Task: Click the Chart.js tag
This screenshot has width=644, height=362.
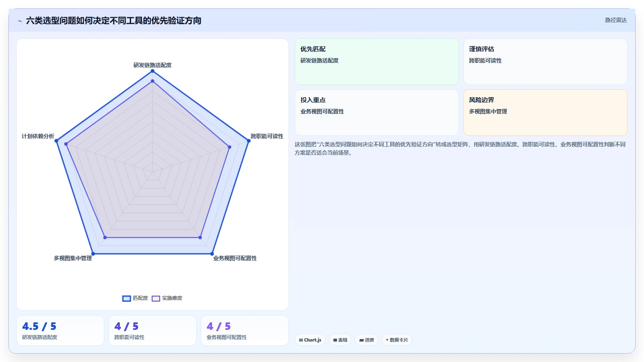Action: click(x=310, y=340)
